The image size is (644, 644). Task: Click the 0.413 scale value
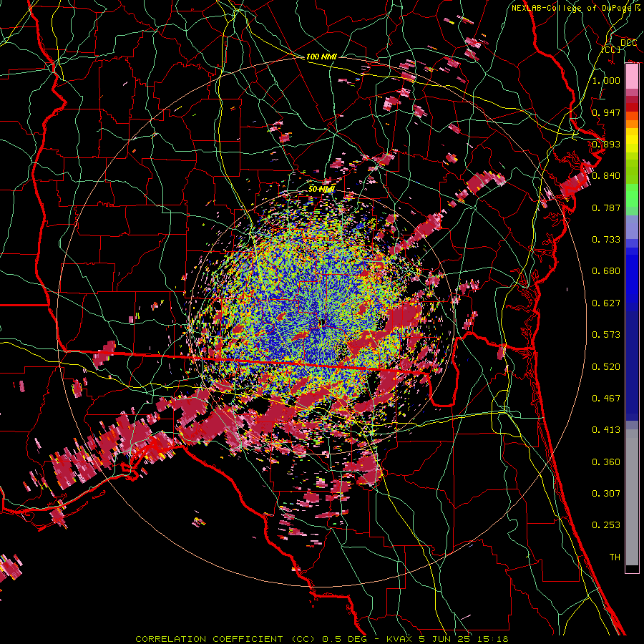point(606,429)
